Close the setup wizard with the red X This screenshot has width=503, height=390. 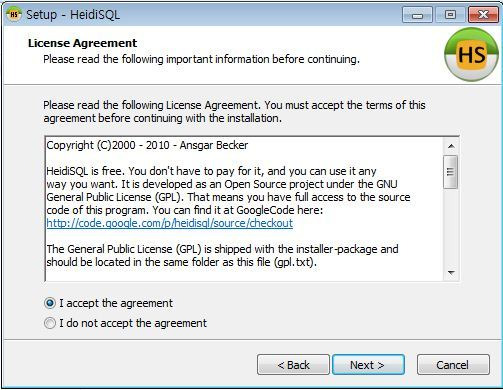pos(483,15)
